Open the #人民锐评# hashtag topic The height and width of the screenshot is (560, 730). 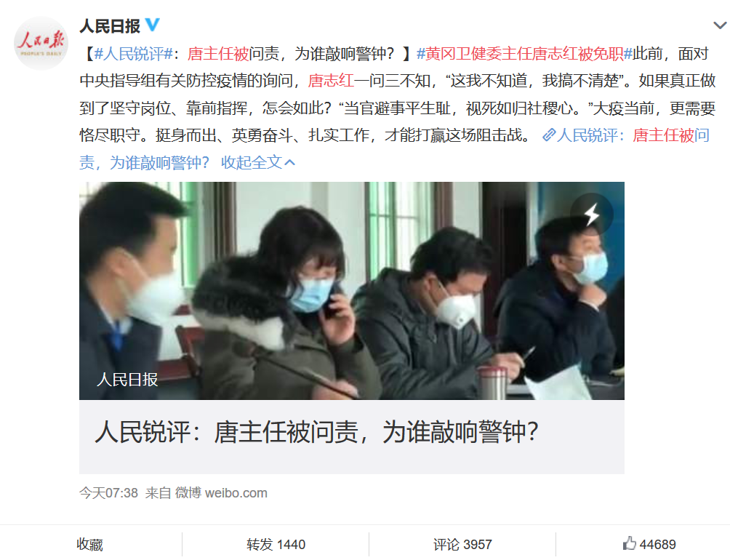tap(134, 54)
